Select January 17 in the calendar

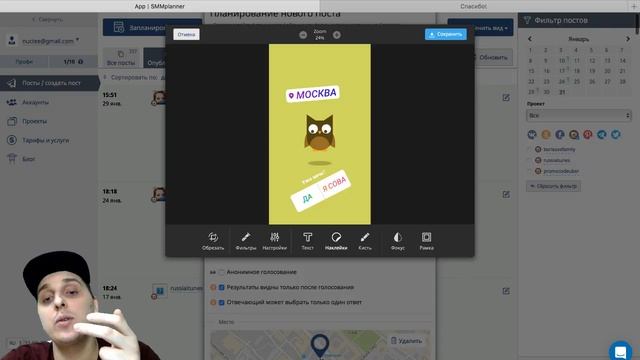(x=562, y=71)
